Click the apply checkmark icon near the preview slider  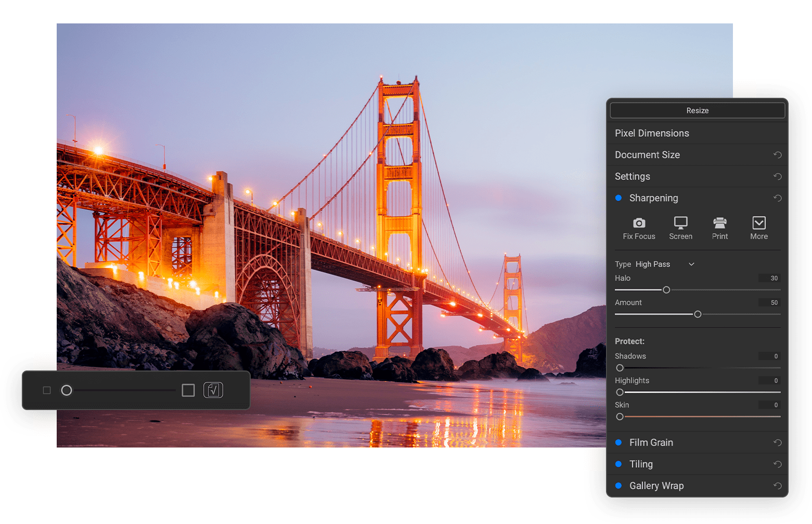pyautogui.click(x=213, y=390)
